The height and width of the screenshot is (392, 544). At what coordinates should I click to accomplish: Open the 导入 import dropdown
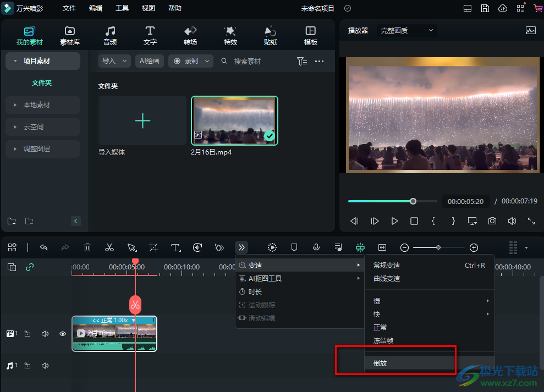coord(114,61)
